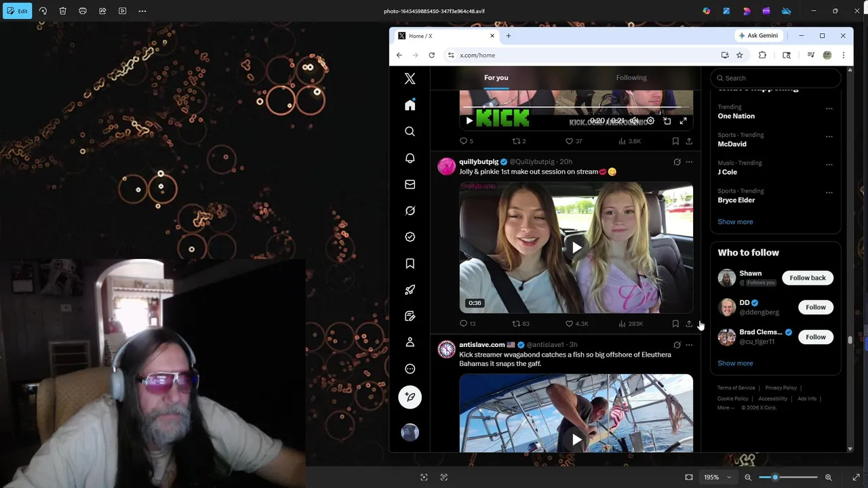Mute the Kick video volume icon
The image size is (868, 488).
click(634, 121)
